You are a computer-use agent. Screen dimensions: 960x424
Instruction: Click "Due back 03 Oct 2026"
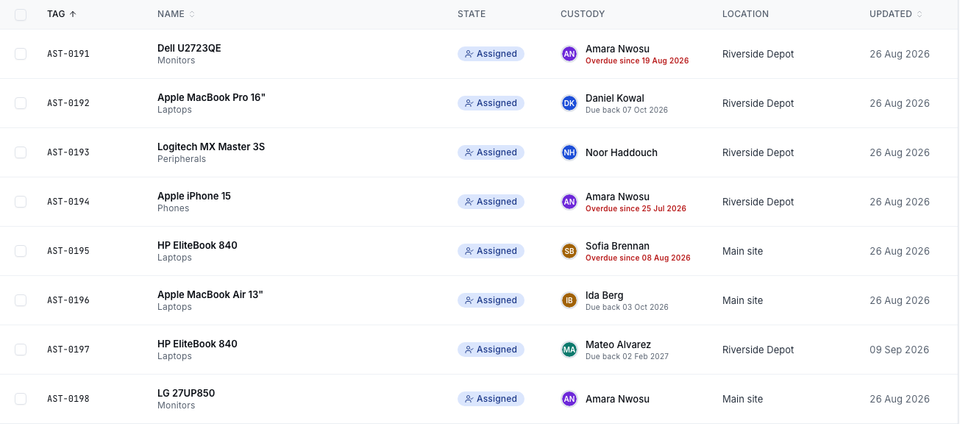pyautogui.click(x=627, y=307)
